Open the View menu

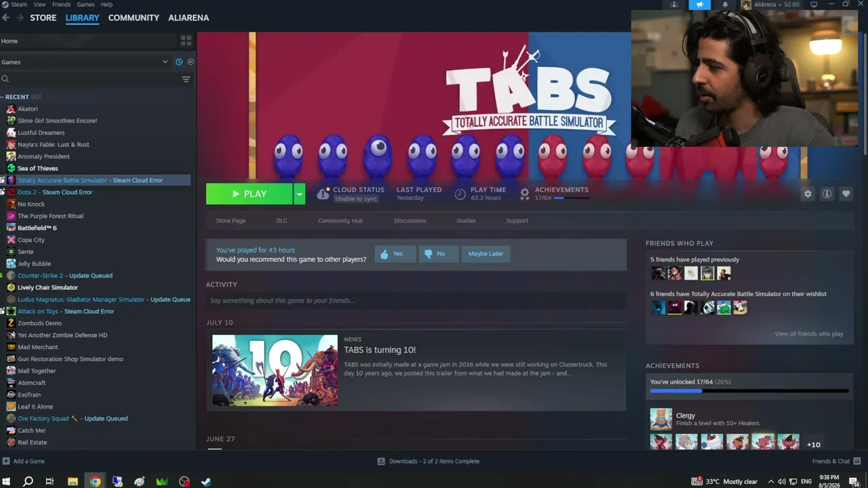[40, 5]
